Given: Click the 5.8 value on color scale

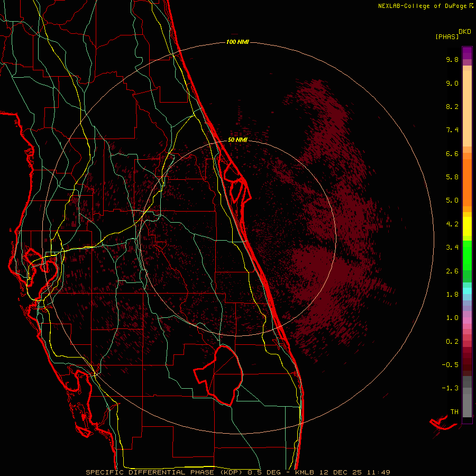Looking at the screenshot, I should (x=452, y=177).
